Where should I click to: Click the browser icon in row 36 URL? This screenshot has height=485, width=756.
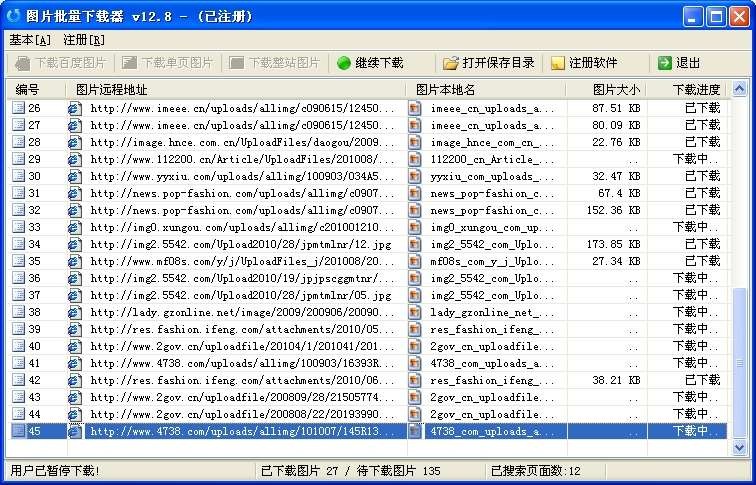[x=75, y=278]
